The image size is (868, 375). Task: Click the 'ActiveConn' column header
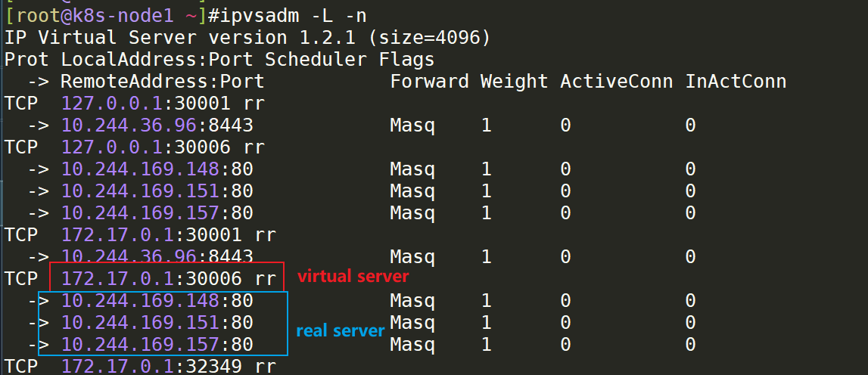point(617,82)
